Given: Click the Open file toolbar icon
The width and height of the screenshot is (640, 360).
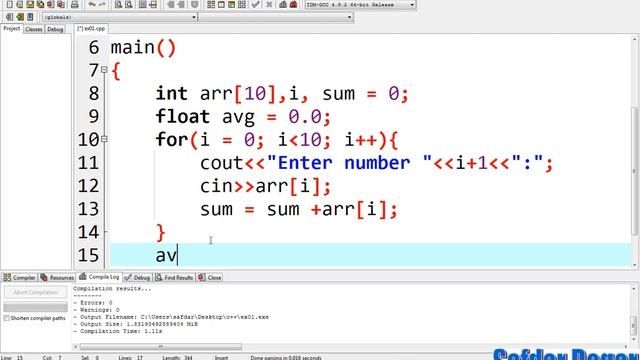Looking at the screenshot, I should click(x=20, y=4).
